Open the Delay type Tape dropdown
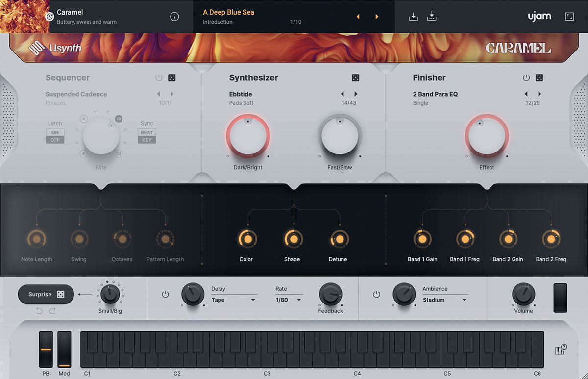The height and width of the screenshot is (379, 588). (x=234, y=300)
